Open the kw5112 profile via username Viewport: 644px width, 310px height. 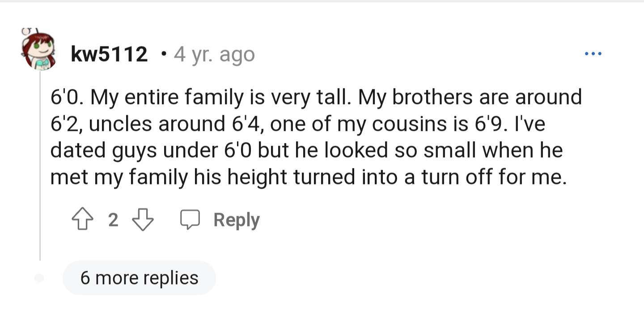point(110,54)
